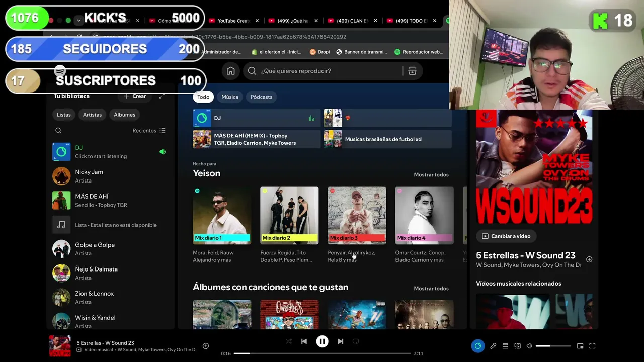Open Nicky Jam artist in library
Image resolution: width=644 pixels, height=362 pixels.
click(110, 176)
